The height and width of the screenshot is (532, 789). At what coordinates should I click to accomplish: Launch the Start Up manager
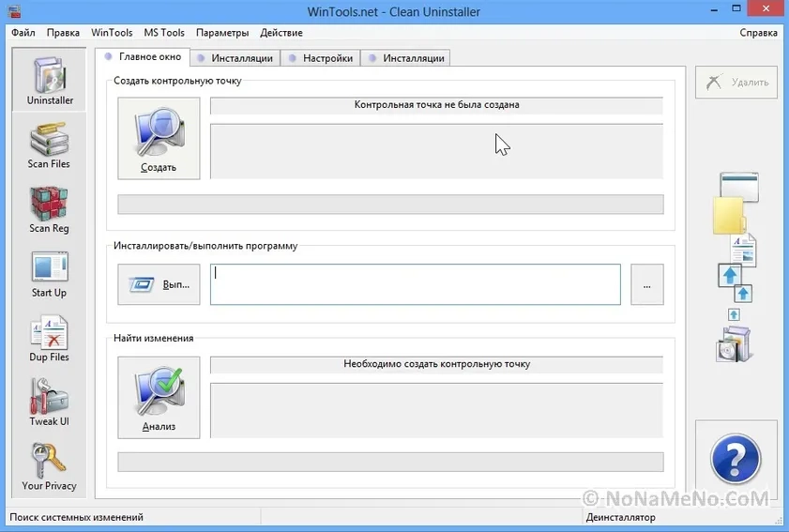click(x=49, y=274)
